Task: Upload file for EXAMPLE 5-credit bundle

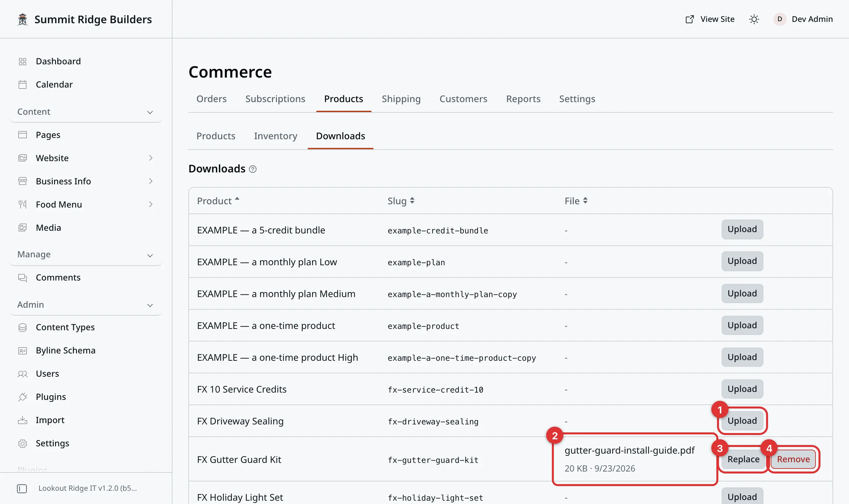Action: (x=742, y=229)
